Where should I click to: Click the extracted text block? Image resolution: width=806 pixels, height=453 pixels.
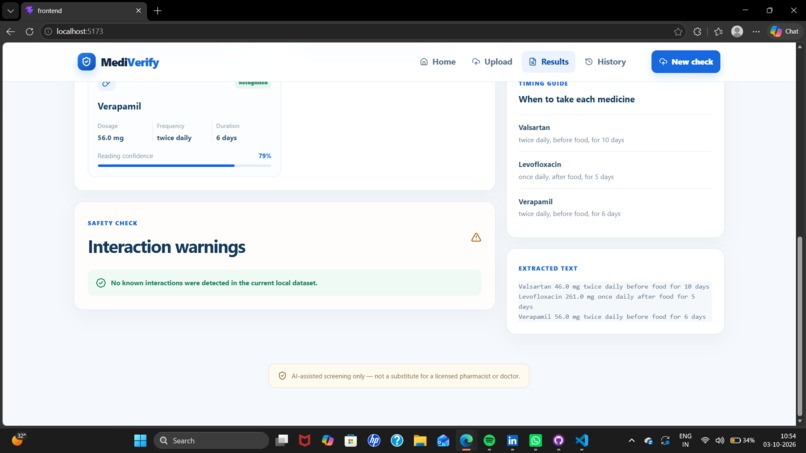(615, 301)
